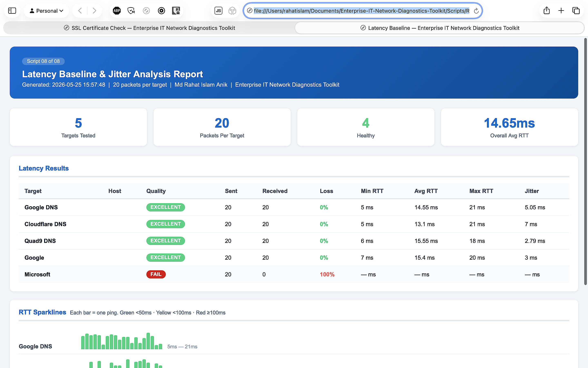This screenshot has height=368, width=588.
Task: Show the tab overview icon
Action: pyautogui.click(x=576, y=11)
